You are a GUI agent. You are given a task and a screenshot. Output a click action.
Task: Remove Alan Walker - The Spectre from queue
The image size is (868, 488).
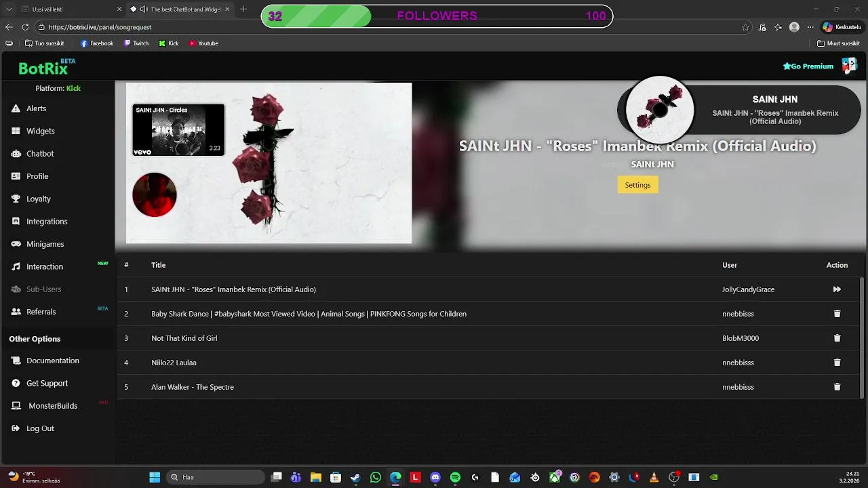(837, 387)
